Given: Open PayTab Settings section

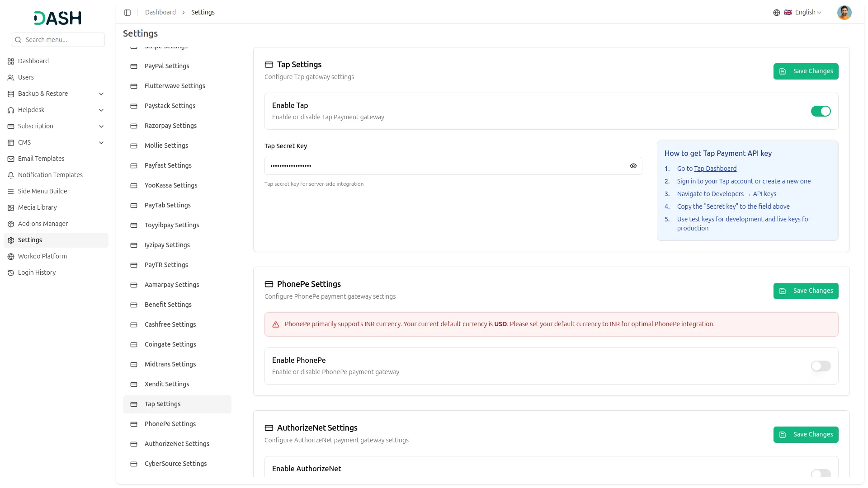Looking at the screenshot, I should (x=177, y=206).
